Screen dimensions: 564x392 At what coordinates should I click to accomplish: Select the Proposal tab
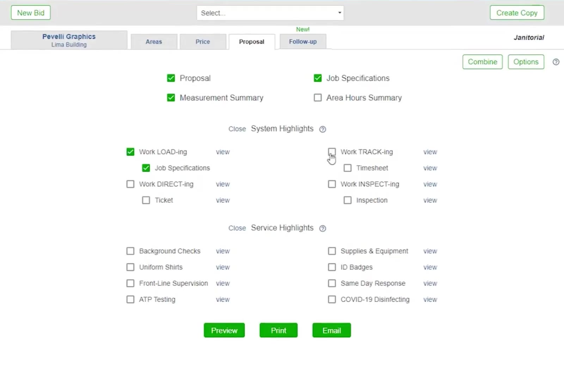252,42
